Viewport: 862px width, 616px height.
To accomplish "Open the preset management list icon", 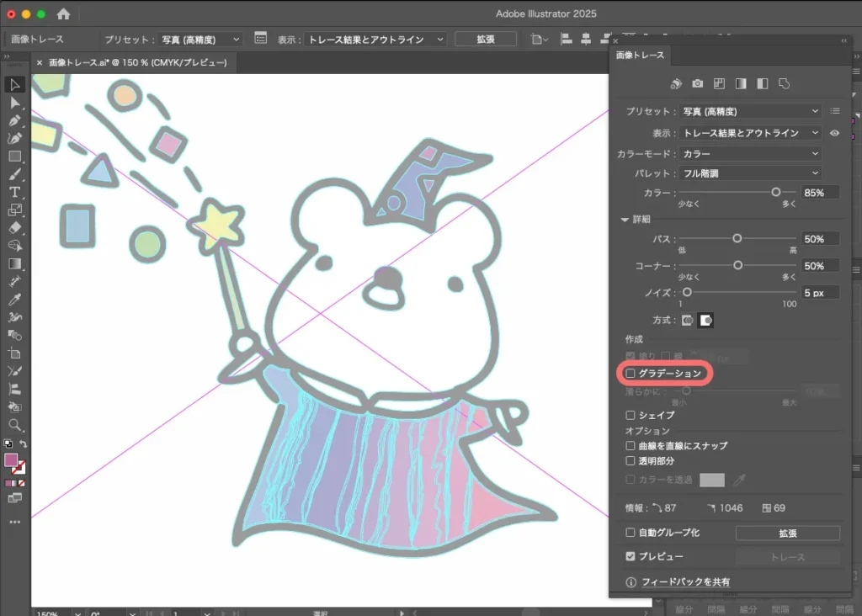I will click(x=835, y=111).
